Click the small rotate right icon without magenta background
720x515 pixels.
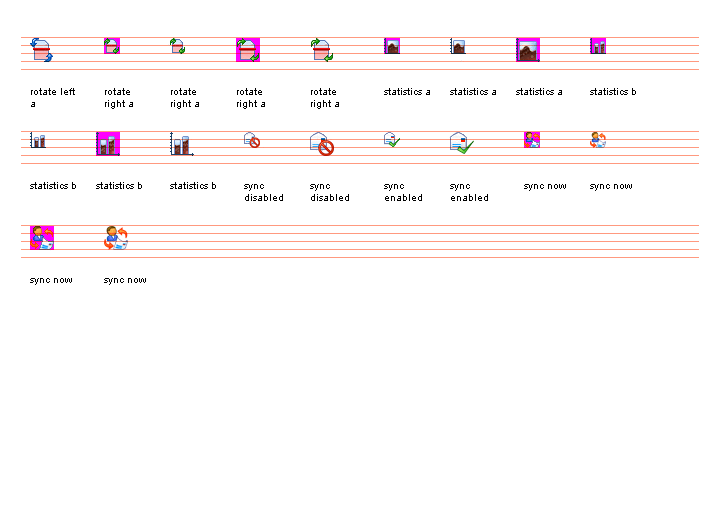178,46
